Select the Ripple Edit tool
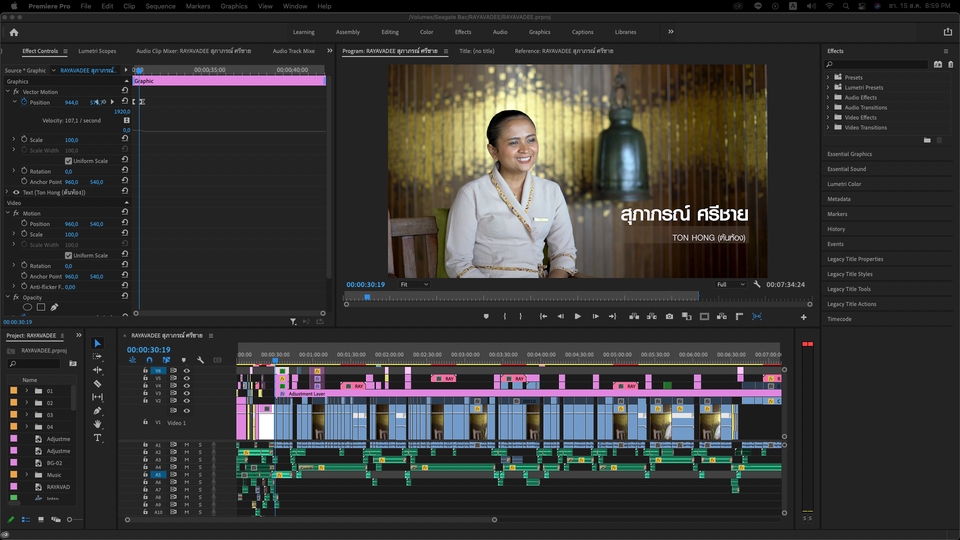 (x=97, y=370)
